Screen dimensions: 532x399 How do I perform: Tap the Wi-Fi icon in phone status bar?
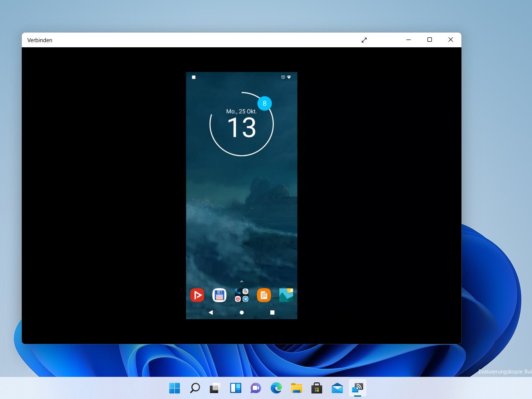click(x=289, y=77)
